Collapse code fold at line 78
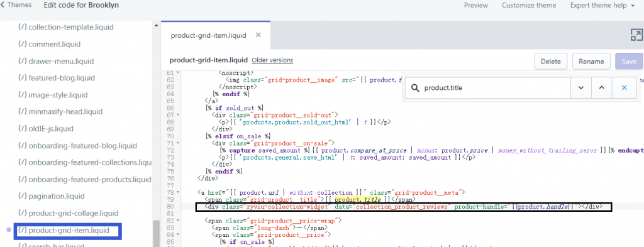This screenshot has height=247, width=644. [178, 192]
